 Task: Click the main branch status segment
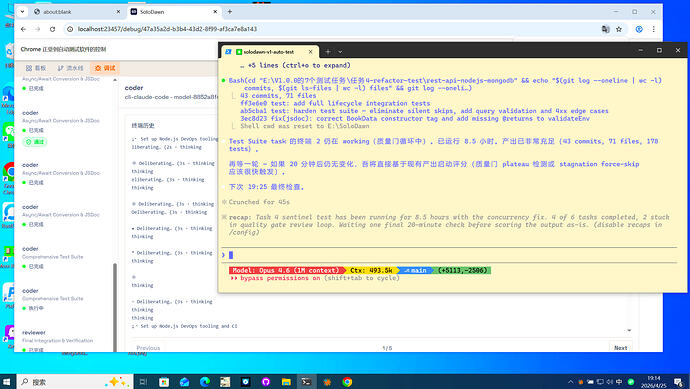tap(415, 270)
